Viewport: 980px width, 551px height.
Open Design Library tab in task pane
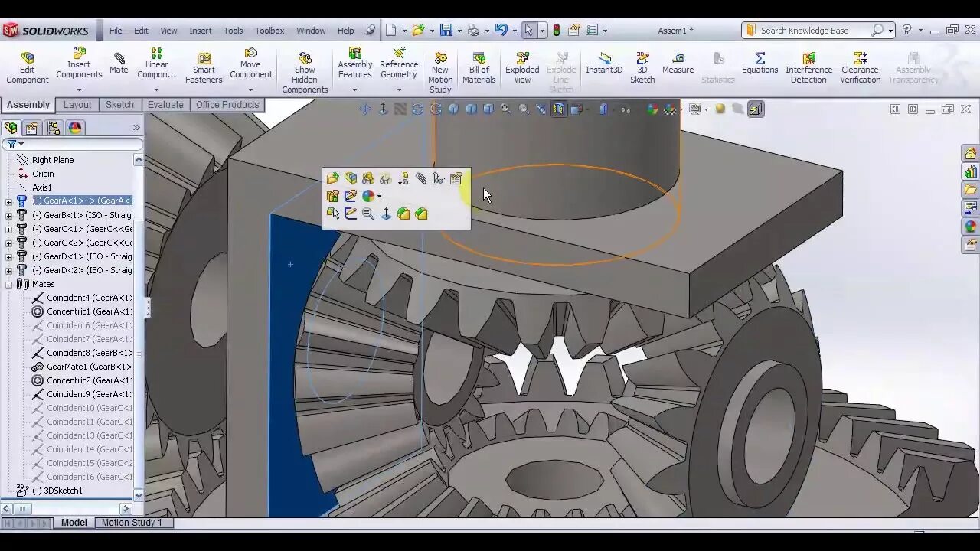(971, 172)
